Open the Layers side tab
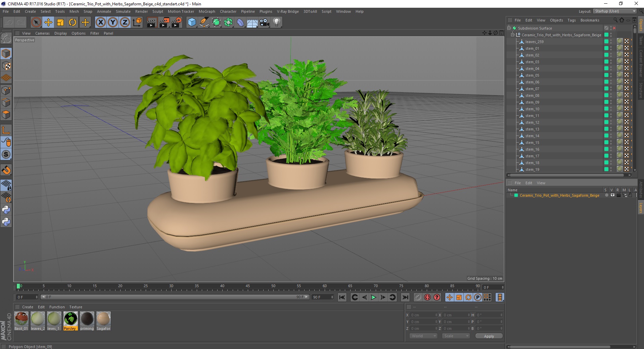Screen dimensions: 644x349 tap(641, 208)
